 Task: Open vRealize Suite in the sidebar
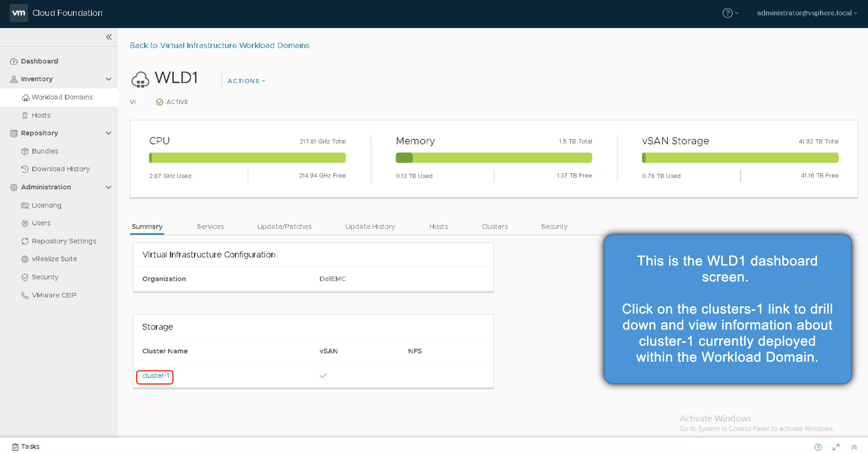pyautogui.click(x=54, y=259)
